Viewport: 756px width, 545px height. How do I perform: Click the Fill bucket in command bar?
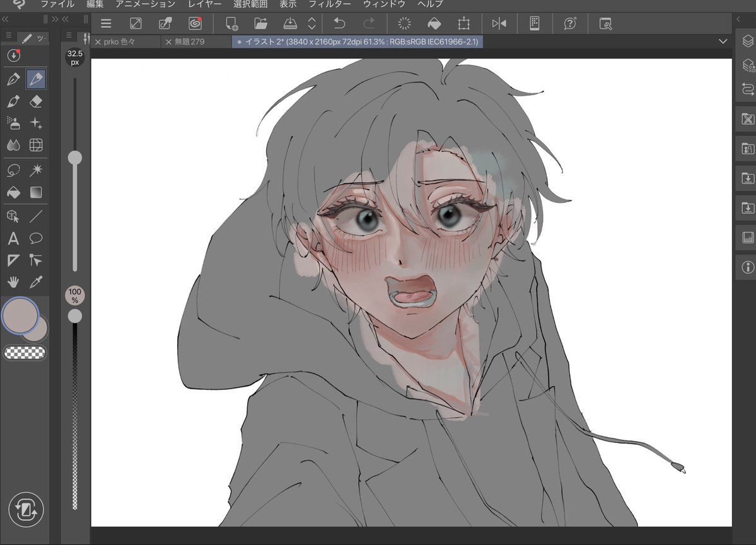[x=434, y=23]
